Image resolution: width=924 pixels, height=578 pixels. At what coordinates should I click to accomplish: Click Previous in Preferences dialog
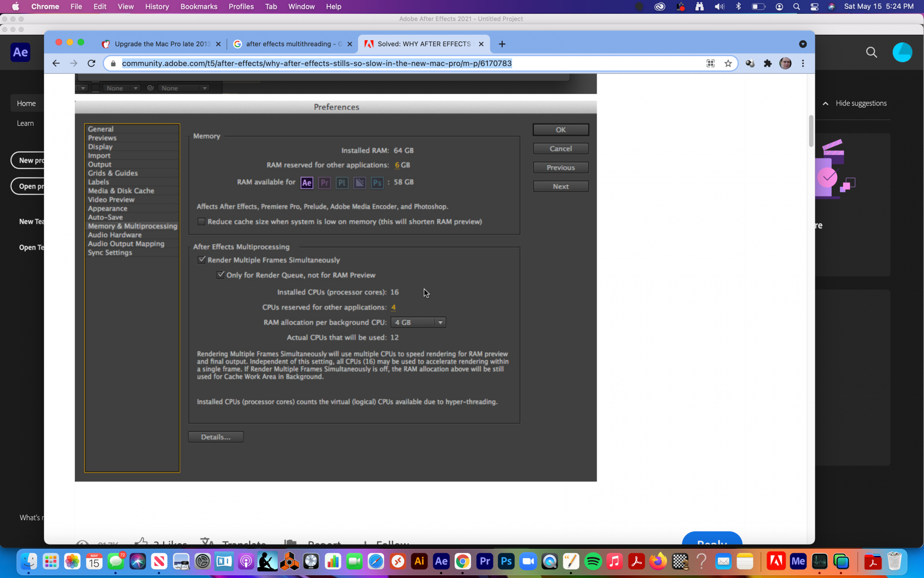560,167
